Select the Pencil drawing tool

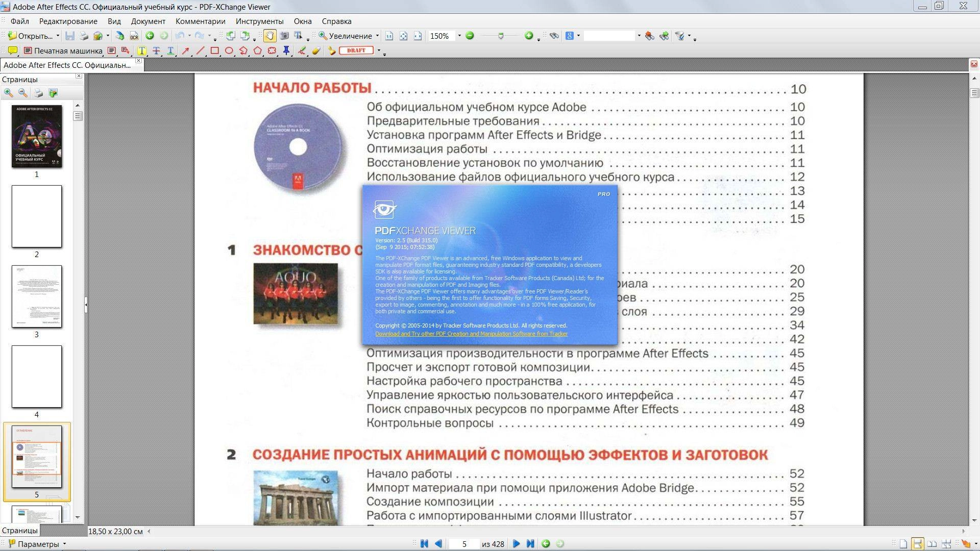(302, 51)
